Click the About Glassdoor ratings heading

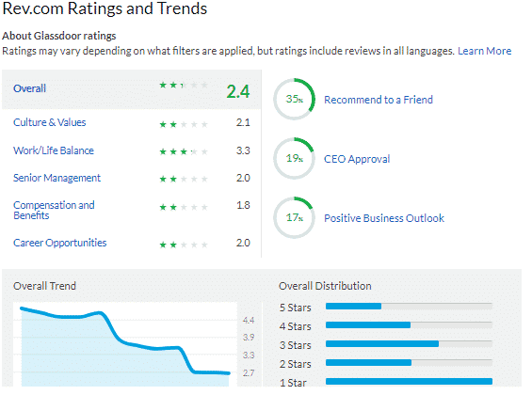[x=59, y=36]
